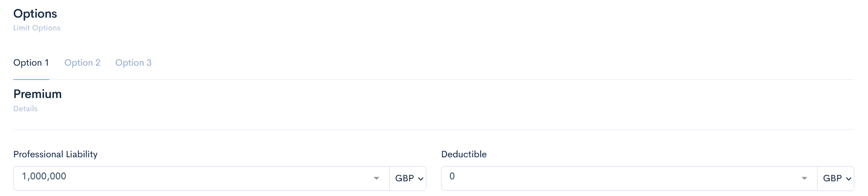Click the GBP text next to Deductible

[x=832, y=178]
